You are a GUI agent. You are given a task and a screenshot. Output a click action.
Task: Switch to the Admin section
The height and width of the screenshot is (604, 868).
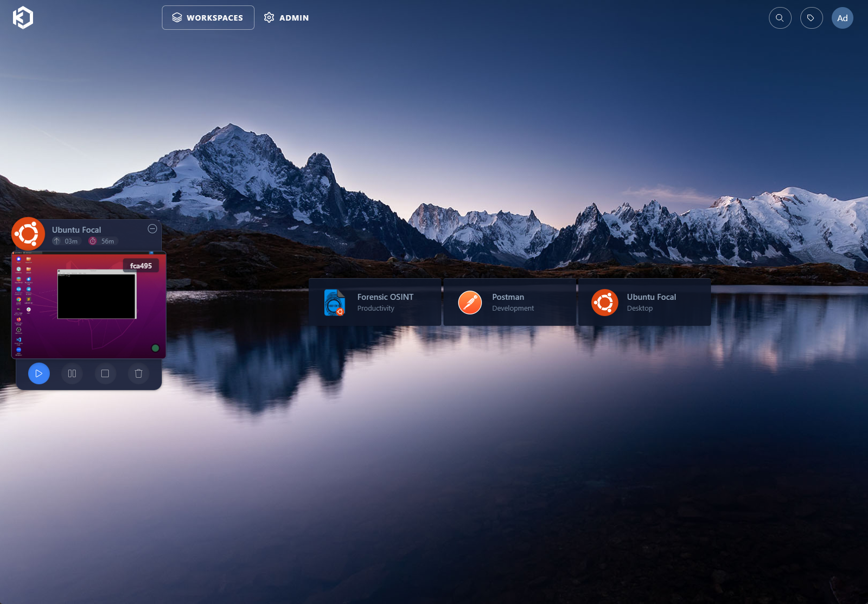coord(286,18)
